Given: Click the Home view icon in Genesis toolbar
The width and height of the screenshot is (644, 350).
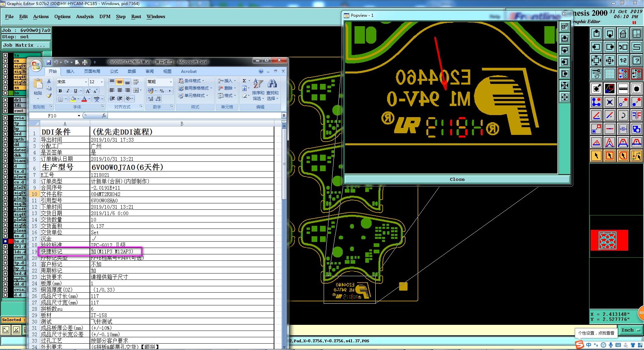Looking at the screenshot, I should tap(623, 34).
